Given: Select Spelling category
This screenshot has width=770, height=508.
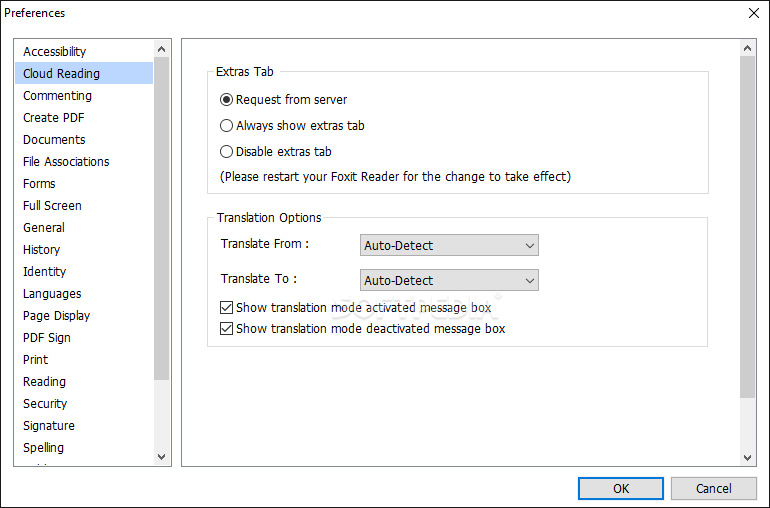Looking at the screenshot, I should [84, 448].
